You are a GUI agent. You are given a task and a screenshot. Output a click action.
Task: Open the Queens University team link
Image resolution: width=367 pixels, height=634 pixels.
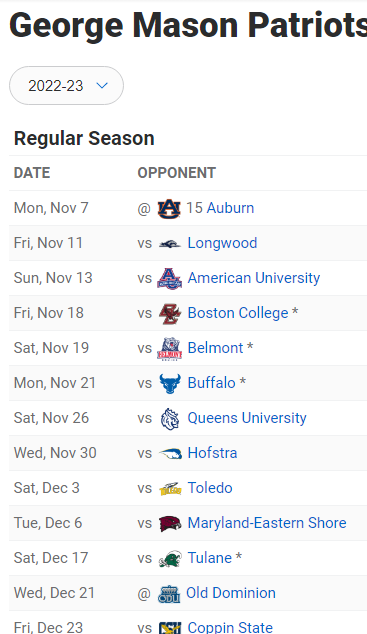click(x=247, y=418)
